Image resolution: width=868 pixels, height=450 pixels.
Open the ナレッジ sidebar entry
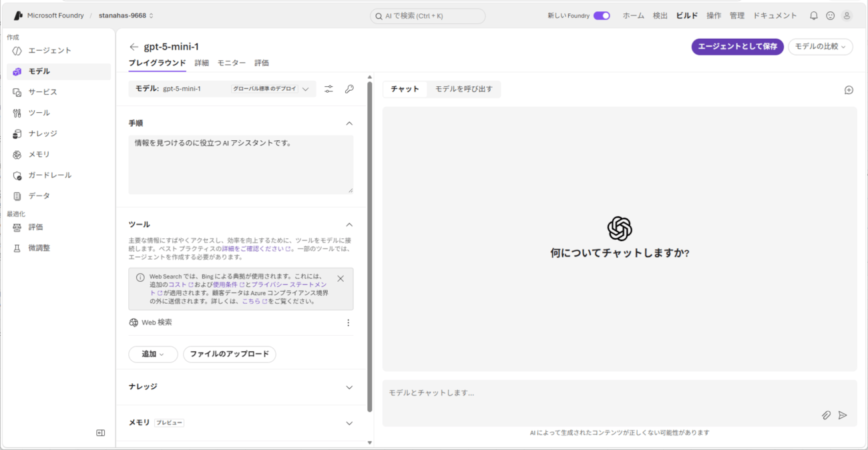[x=59, y=134]
